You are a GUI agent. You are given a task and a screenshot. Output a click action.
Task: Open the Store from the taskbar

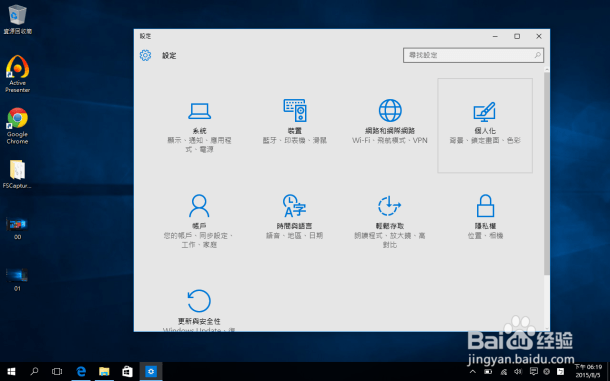(127, 372)
